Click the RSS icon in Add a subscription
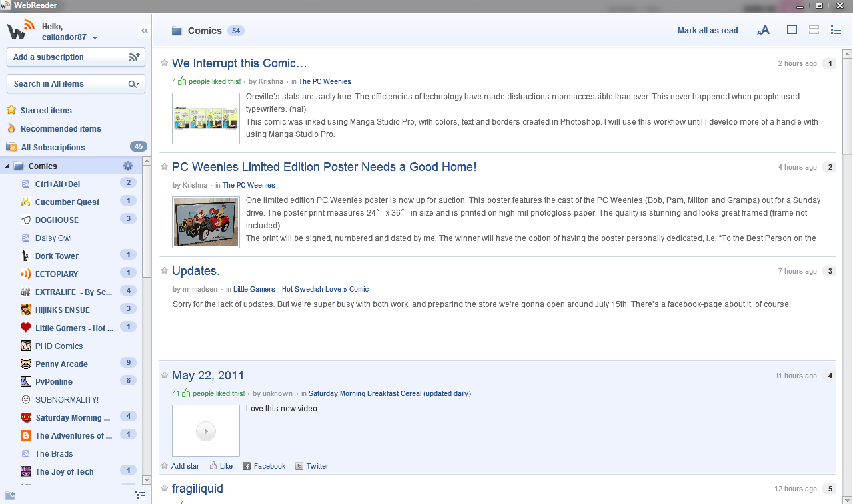The width and height of the screenshot is (853, 504). (x=135, y=57)
